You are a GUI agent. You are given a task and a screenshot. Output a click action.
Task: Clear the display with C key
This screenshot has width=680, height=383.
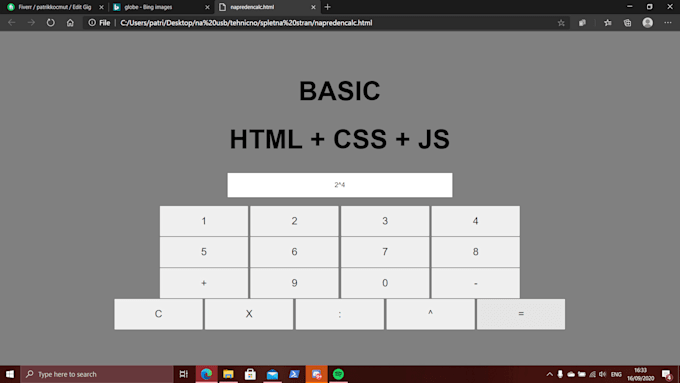click(x=158, y=314)
